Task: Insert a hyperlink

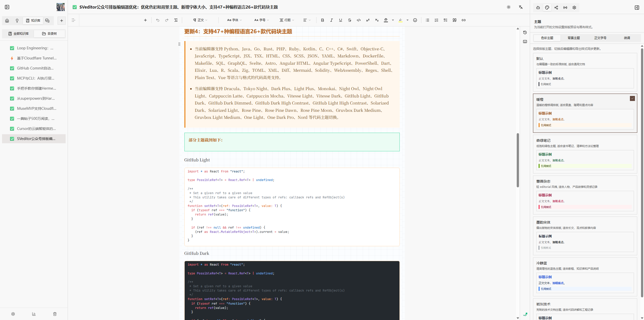Action: 464,20
